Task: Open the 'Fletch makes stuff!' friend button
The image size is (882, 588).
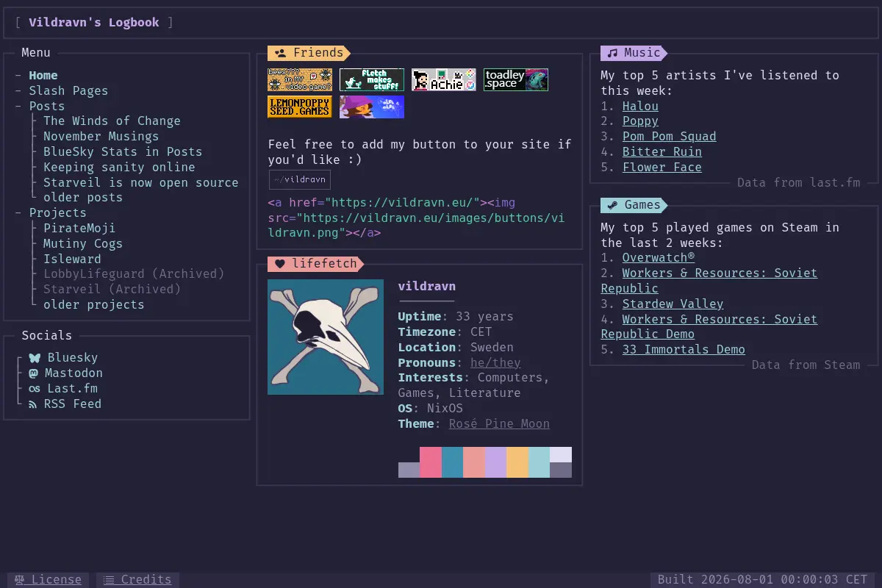Action: (372, 79)
